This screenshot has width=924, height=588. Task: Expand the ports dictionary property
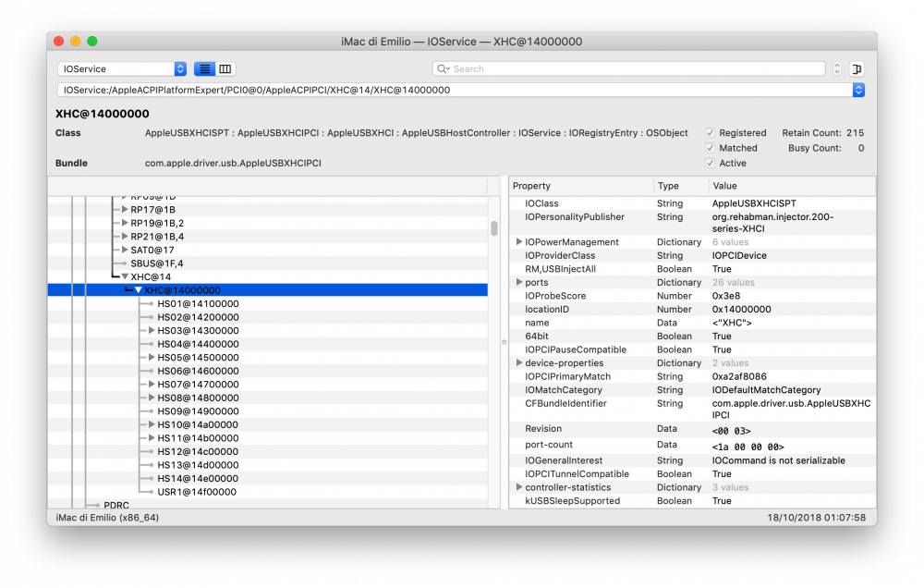coord(519,282)
